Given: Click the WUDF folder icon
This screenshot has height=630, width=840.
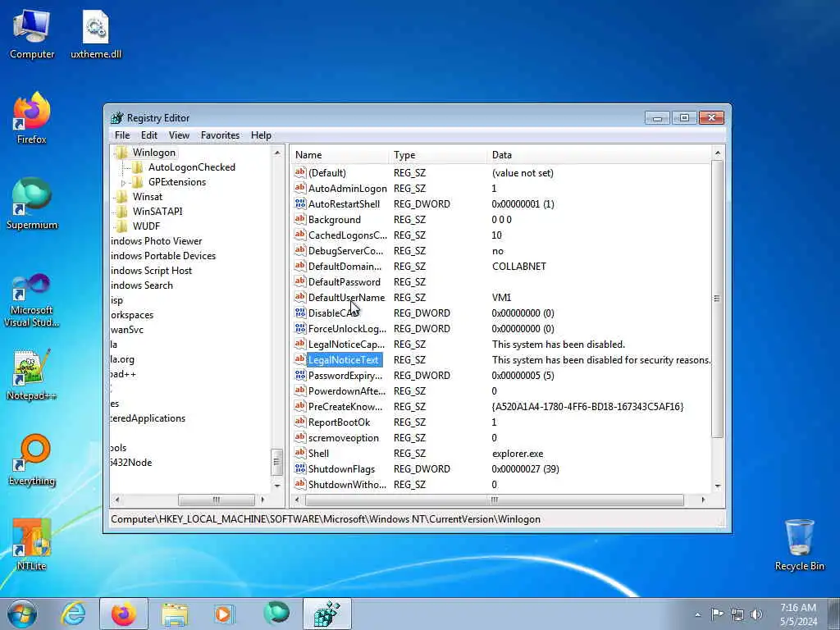Looking at the screenshot, I should (x=122, y=226).
